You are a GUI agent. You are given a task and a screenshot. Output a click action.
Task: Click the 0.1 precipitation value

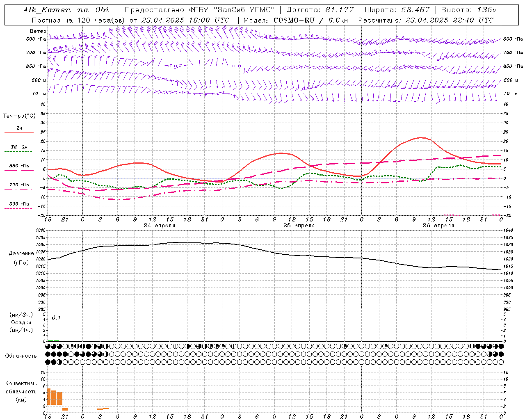(56, 318)
